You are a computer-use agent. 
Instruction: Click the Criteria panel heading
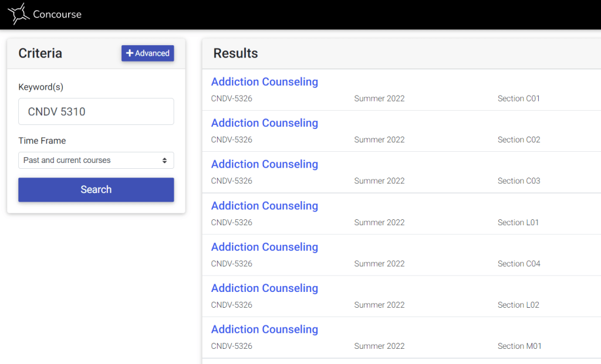(x=40, y=53)
